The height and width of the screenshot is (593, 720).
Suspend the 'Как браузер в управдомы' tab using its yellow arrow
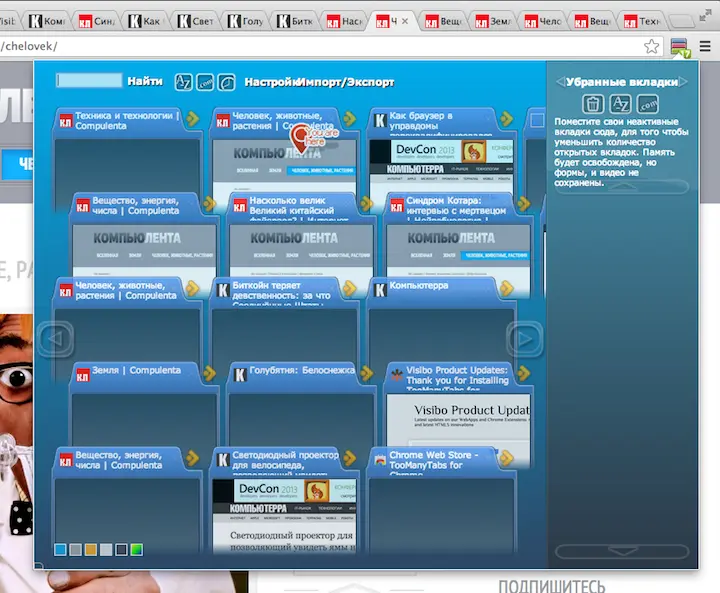507,119
